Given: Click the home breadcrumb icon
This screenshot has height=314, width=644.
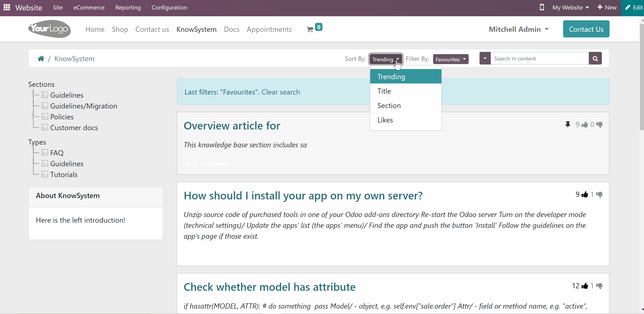Looking at the screenshot, I should (41, 59).
